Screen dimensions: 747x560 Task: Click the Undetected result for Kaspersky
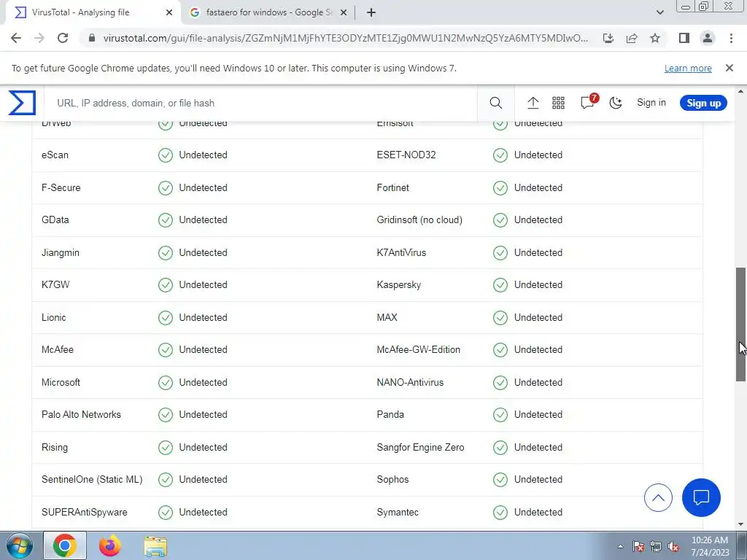538,285
